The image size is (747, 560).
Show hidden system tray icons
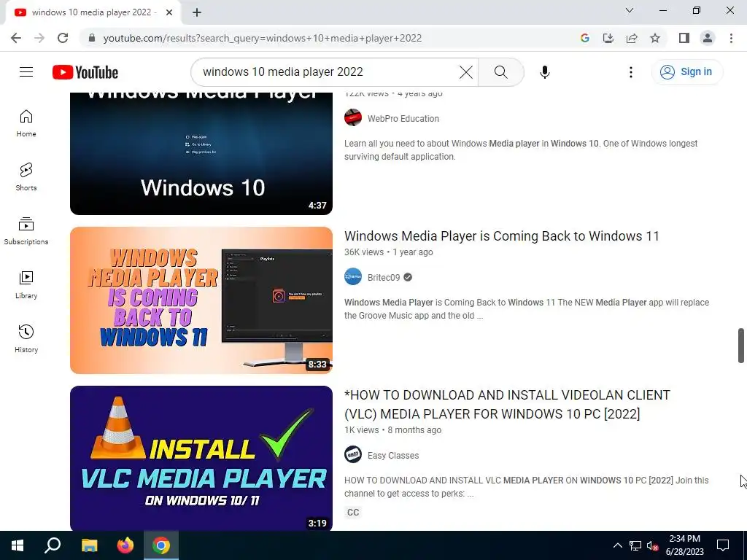coord(617,545)
